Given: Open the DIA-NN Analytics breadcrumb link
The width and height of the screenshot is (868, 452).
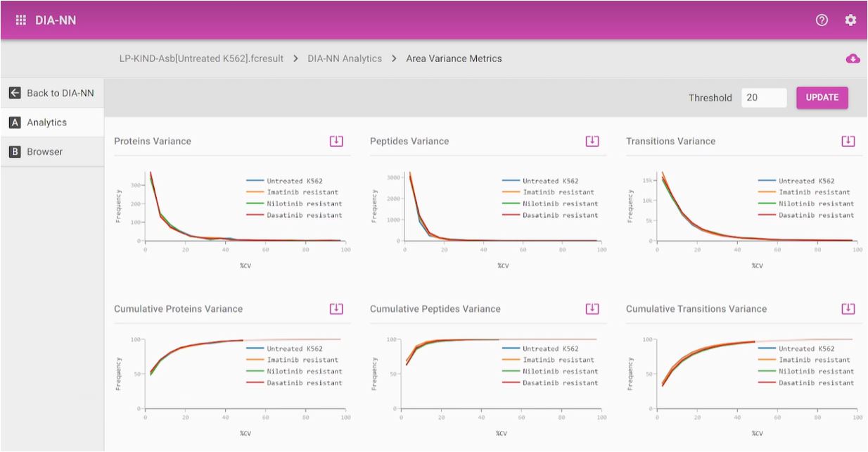Looking at the screenshot, I should click(345, 58).
